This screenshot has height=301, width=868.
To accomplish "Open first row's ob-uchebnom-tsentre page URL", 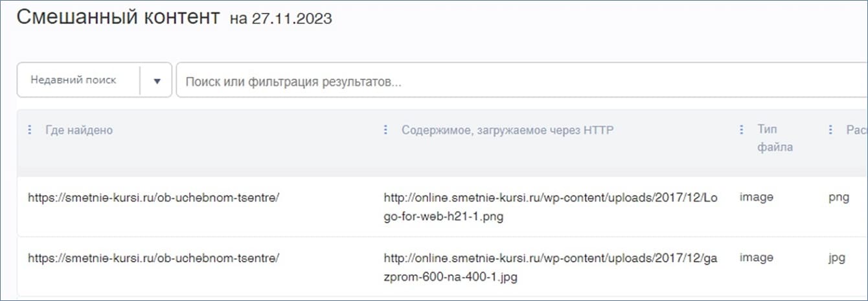I will coord(154,197).
